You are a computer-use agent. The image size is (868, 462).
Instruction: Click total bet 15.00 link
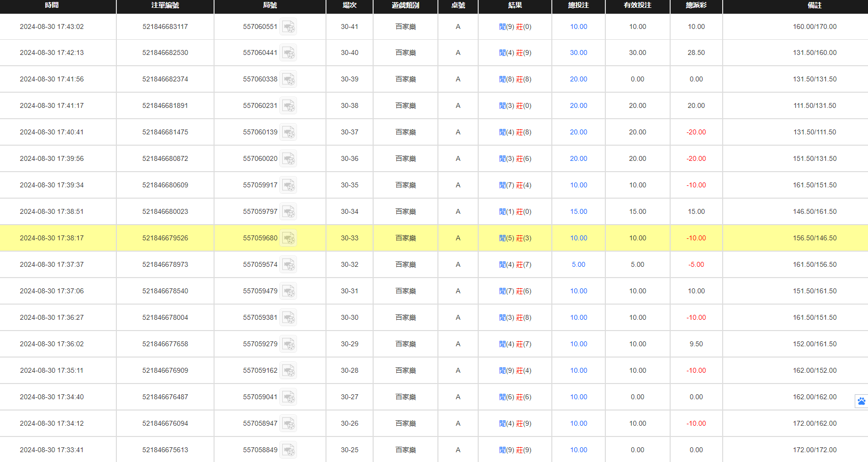[x=578, y=212]
